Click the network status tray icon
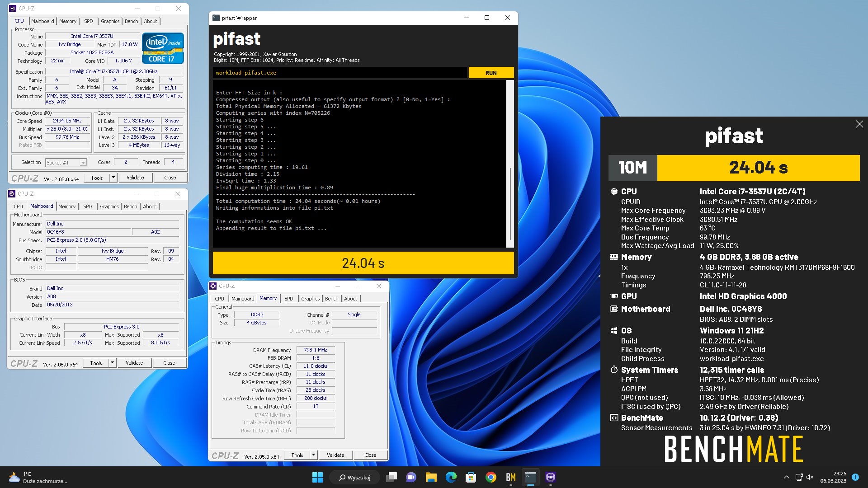 [799, 477]
